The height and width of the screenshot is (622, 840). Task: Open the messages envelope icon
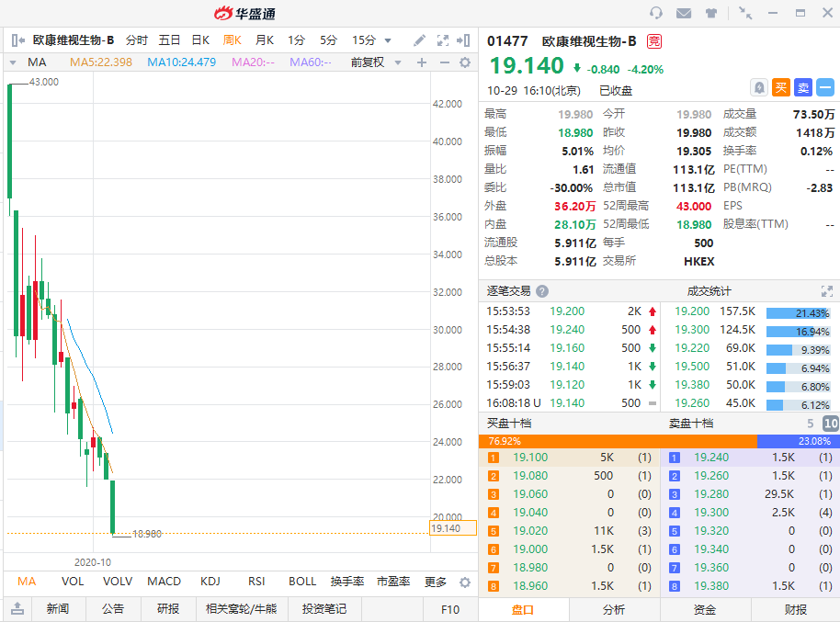point(683,13)
